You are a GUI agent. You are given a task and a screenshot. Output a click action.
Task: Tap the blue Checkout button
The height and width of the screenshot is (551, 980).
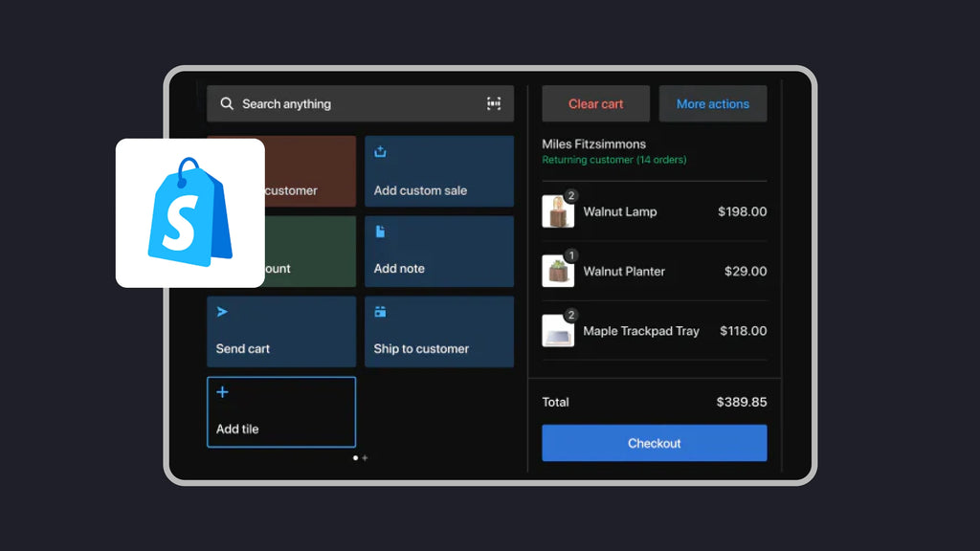(654, 443)
